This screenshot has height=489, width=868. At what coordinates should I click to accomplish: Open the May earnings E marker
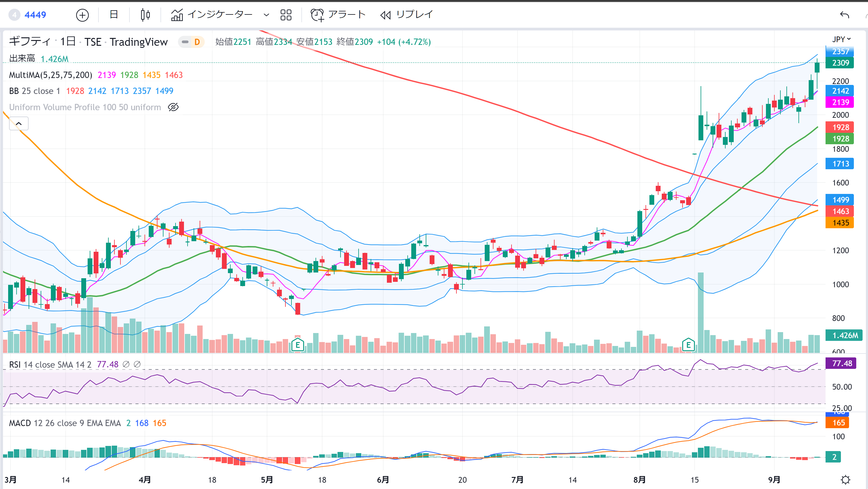(x=297, y=345)
